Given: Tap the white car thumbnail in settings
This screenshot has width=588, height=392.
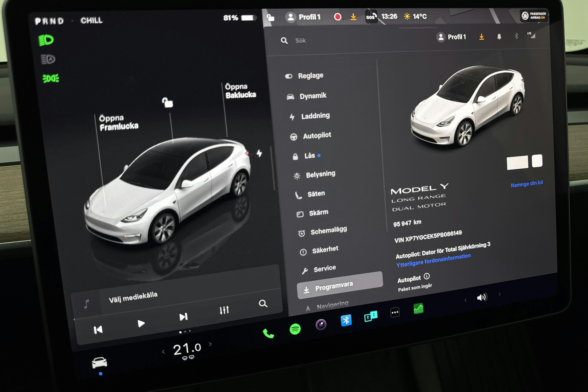Looking at the screenshot, I should 468,106.
